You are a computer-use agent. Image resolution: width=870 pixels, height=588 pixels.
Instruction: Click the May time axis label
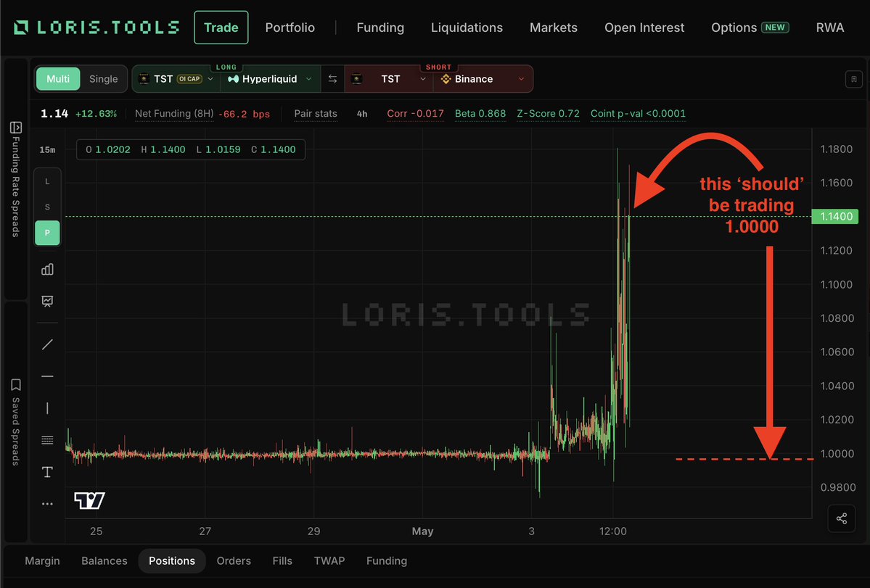[x=422, y=531]
